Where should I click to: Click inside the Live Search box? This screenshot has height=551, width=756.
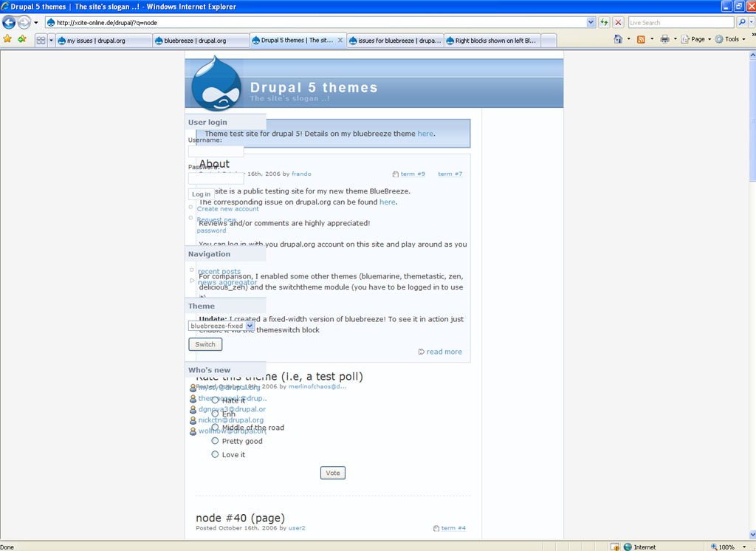coord(679,22)
